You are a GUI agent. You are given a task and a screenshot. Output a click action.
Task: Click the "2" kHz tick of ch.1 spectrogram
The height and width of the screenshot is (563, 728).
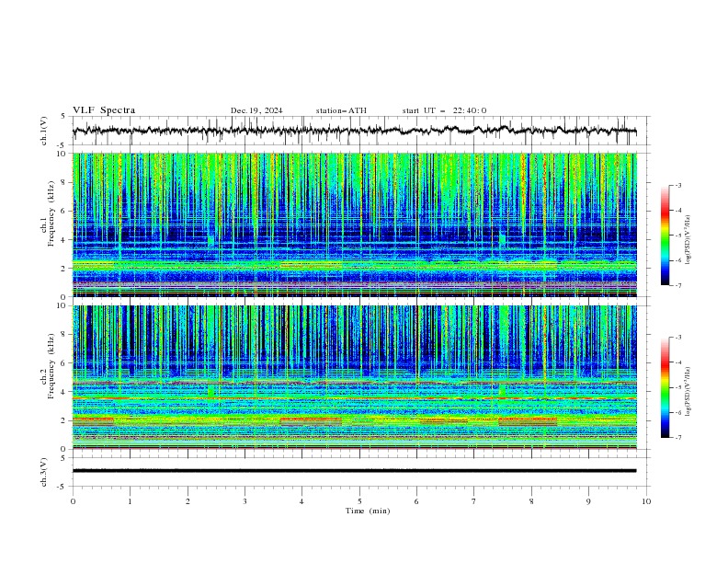point(63,269)
